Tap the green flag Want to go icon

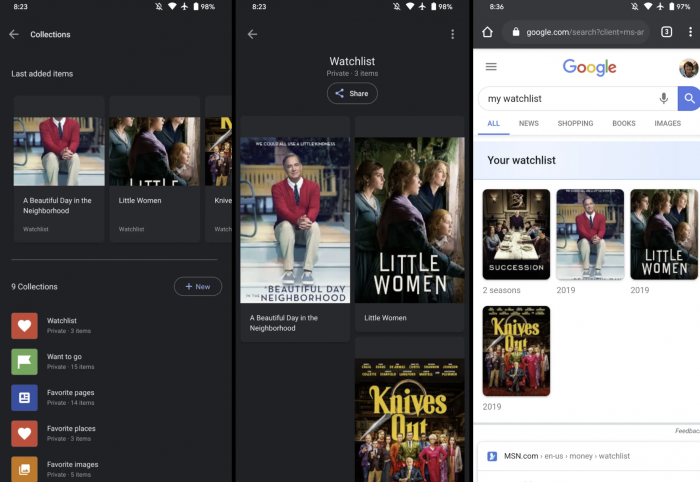pyautogui.click(x=25, y=362)
